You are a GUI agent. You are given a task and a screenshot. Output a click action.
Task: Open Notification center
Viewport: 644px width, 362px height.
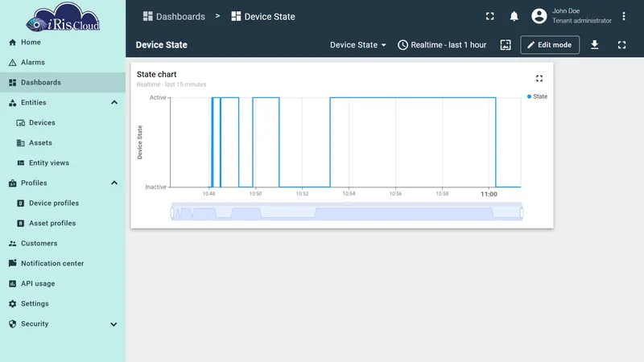(63, 264)
